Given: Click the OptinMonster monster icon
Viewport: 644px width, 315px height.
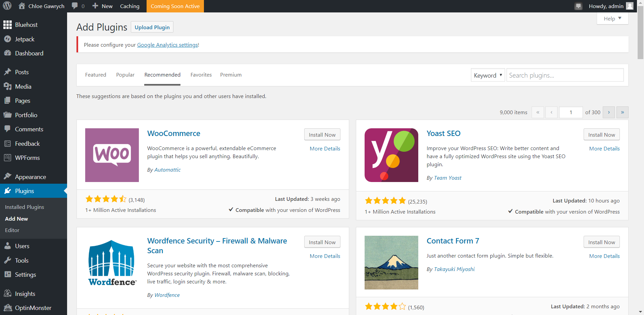Looking at the screenshot, I should [x=7, y=308].
